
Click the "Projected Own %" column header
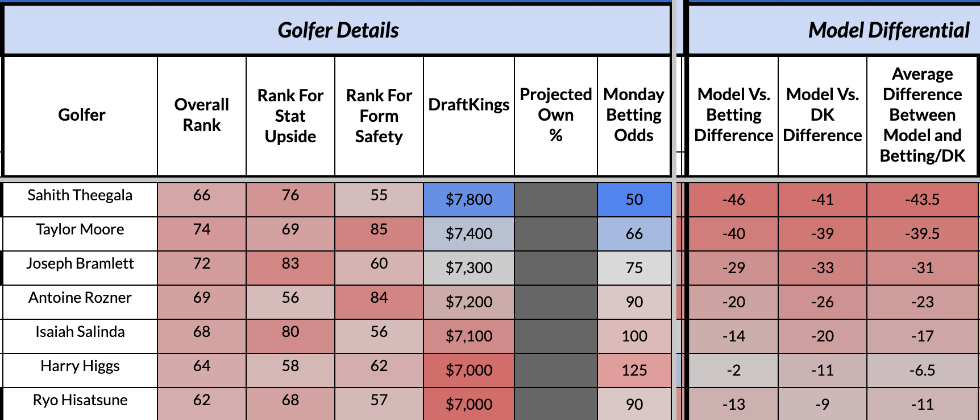[x=556, y=115]
